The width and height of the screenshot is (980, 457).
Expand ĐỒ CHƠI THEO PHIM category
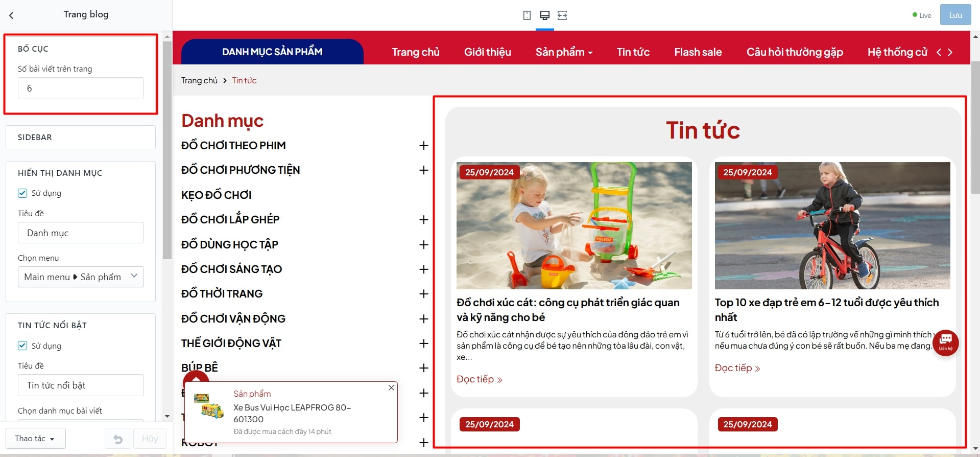(x=423, y=146)
